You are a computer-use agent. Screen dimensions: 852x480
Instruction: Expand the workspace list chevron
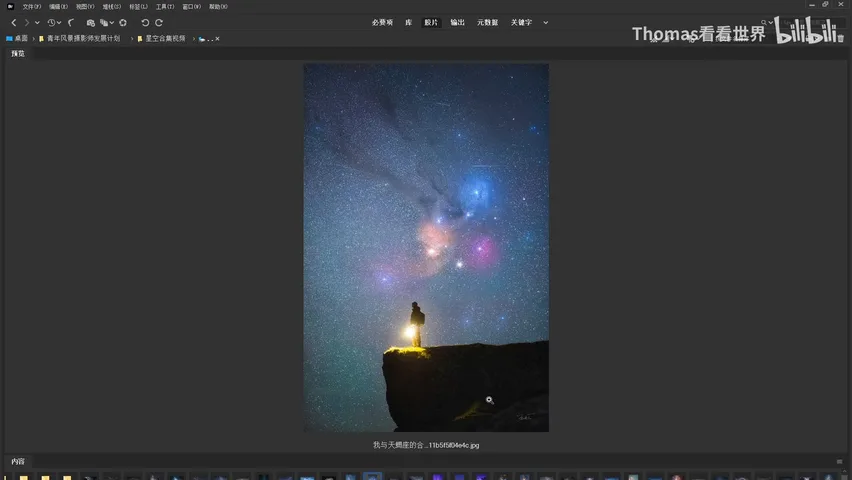tap(546, 23)
